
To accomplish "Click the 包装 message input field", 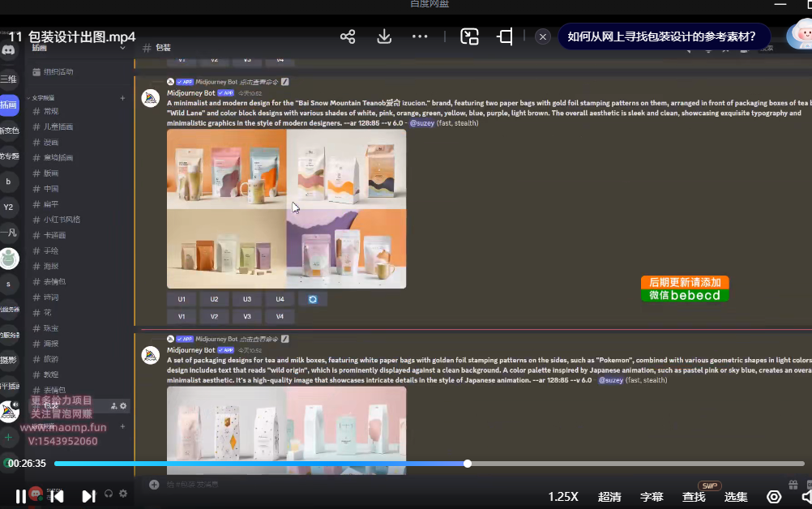I will click(x=466, y=485).
